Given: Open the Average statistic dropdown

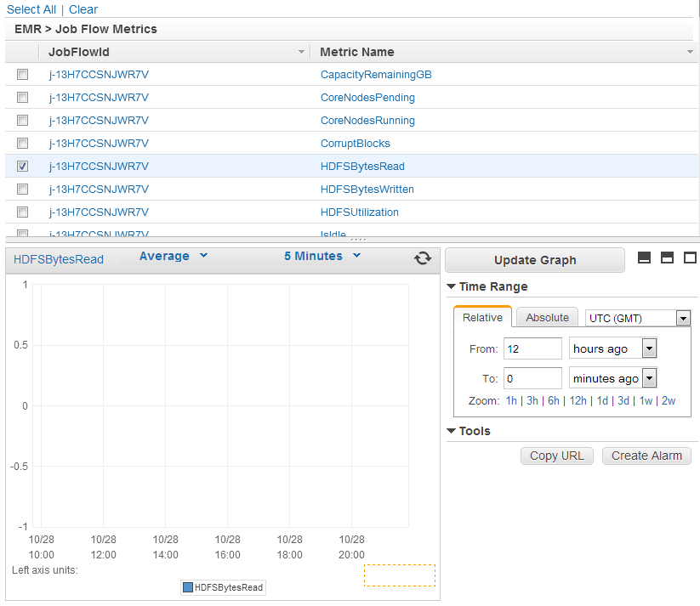Looking at the screenshot, I should click(x=174, y=256).
